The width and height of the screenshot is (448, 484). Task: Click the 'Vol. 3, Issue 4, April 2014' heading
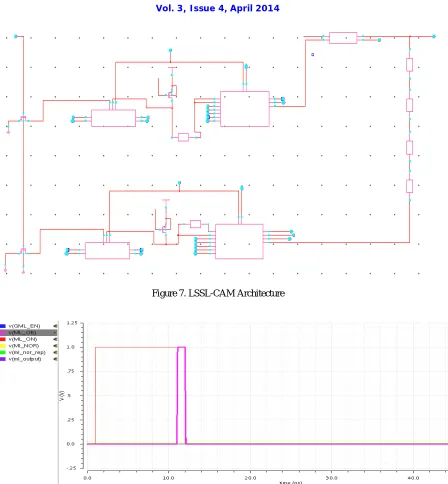(218, 8)
